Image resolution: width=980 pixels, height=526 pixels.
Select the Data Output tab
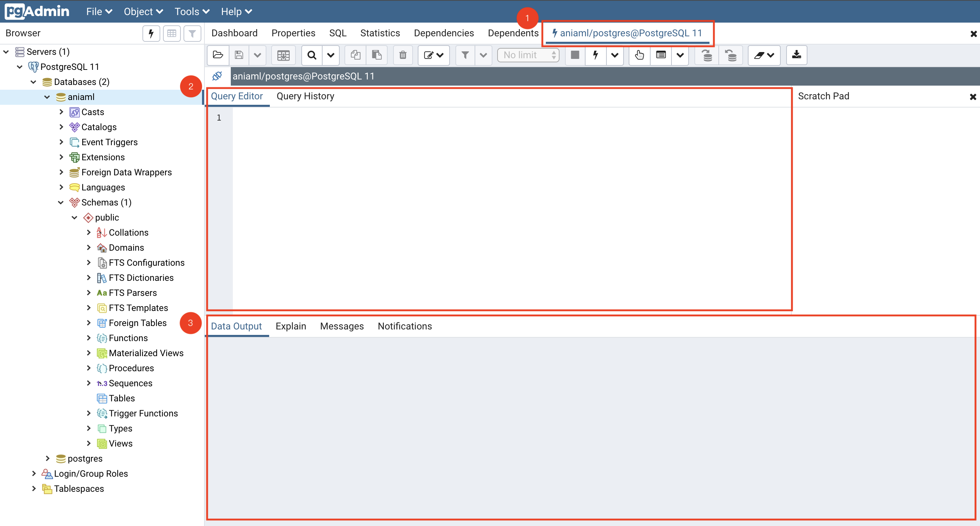point(236,326)
